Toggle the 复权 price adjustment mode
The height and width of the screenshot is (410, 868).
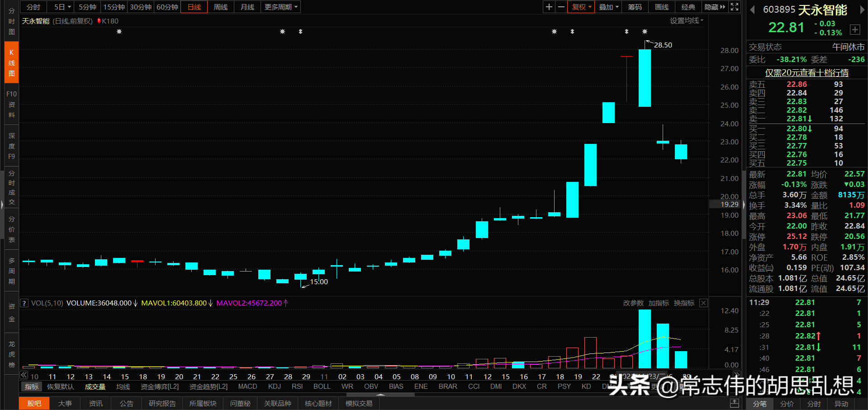pyautogui.click(x=580, y=7)
